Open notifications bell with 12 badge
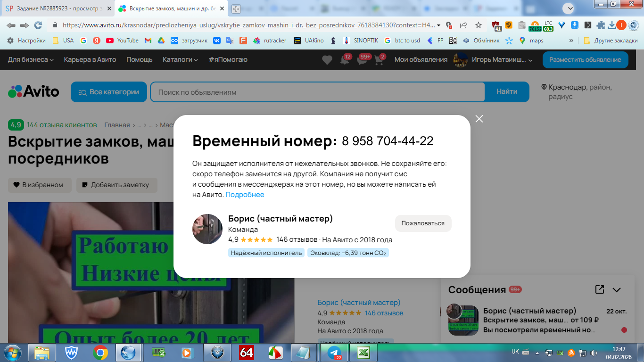Viewport: 644px width, 362px height. pos(345,60)
